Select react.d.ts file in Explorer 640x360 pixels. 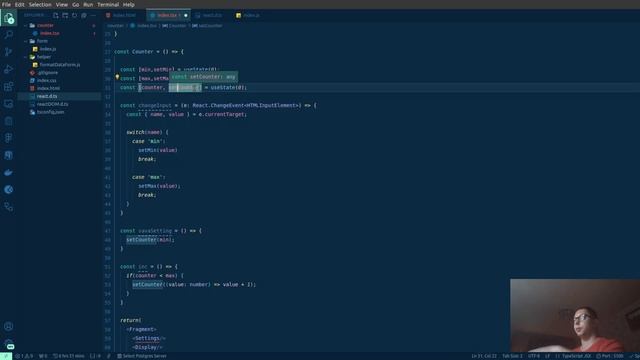coord(60,96)
